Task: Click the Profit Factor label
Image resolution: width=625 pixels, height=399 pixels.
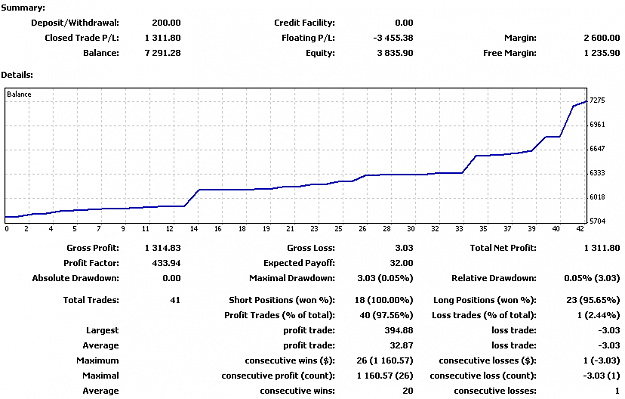Action: 91,263
